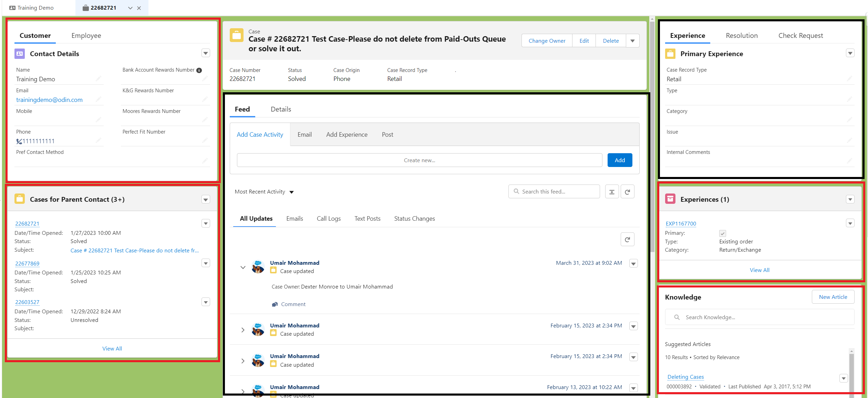Viewport: 868px width, 398px height.
Task: Open more actions dropdown next to Delete
Action: 632,41
